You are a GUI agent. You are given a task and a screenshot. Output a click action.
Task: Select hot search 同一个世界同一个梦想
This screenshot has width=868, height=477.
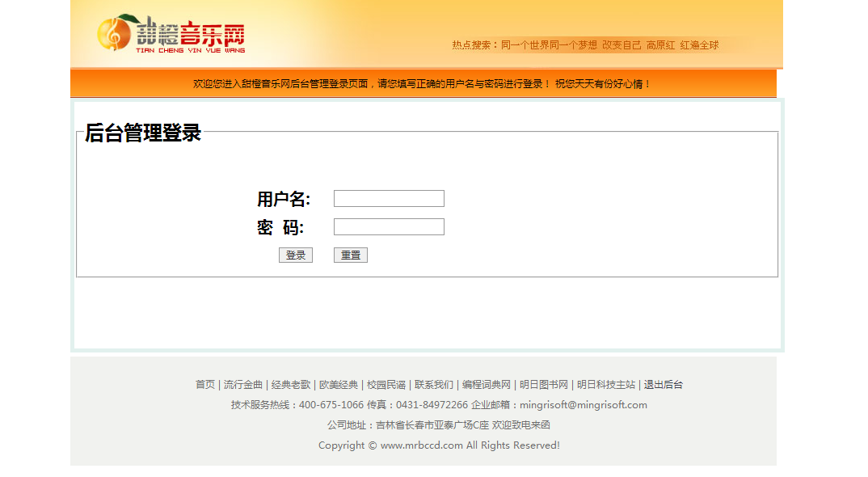click(x=549, y=45)
